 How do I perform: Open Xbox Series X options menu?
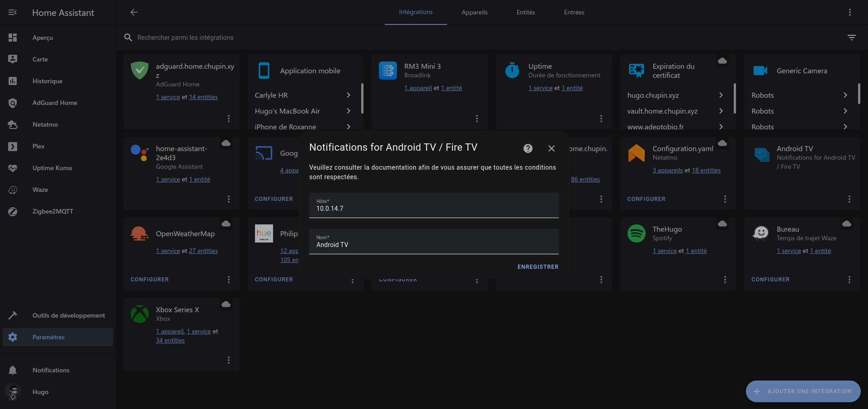coord(229,360)
